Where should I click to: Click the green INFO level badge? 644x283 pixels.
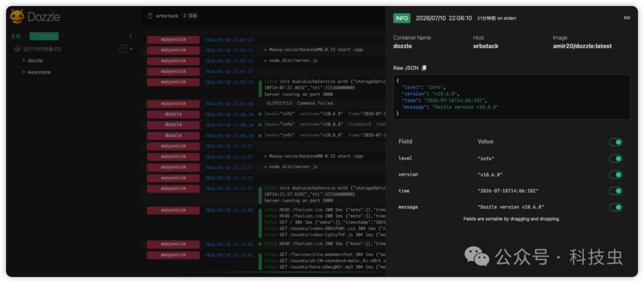(x=402, y=18)
